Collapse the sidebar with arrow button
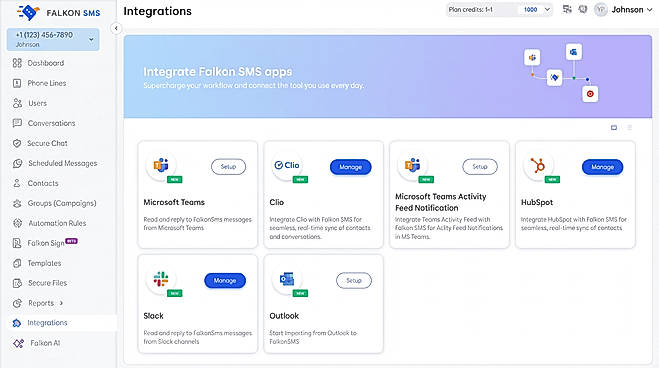 click(x=116, y=28)
